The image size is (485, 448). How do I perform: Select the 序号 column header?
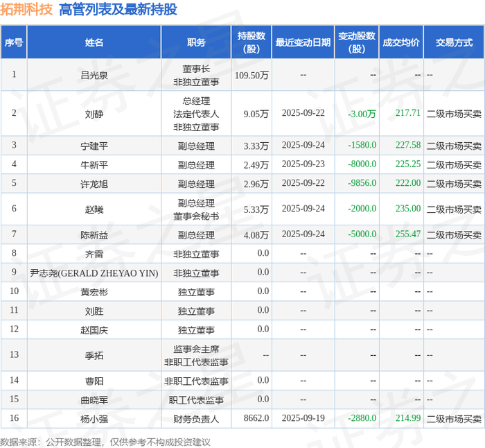(14, 42)
